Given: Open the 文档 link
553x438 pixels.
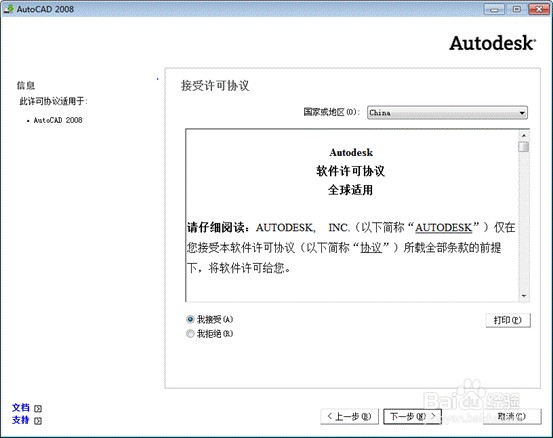Looking at the screenshot, I should point(21,408).
